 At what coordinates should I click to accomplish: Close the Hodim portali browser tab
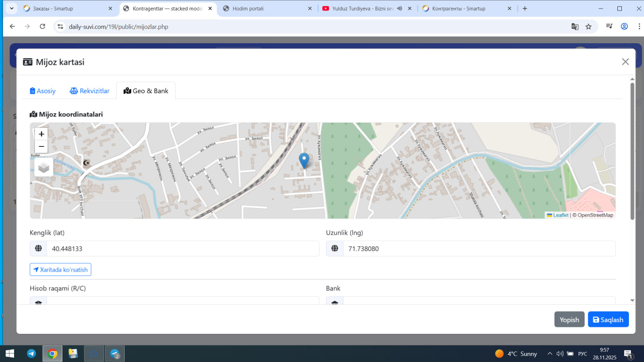[309, 9]
